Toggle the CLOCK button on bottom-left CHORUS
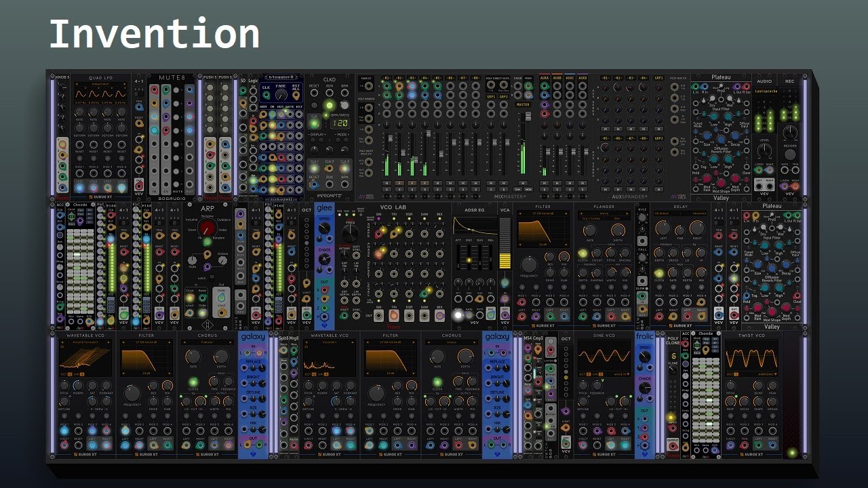Viewport: 868px width, 488px height. point(193,382)
